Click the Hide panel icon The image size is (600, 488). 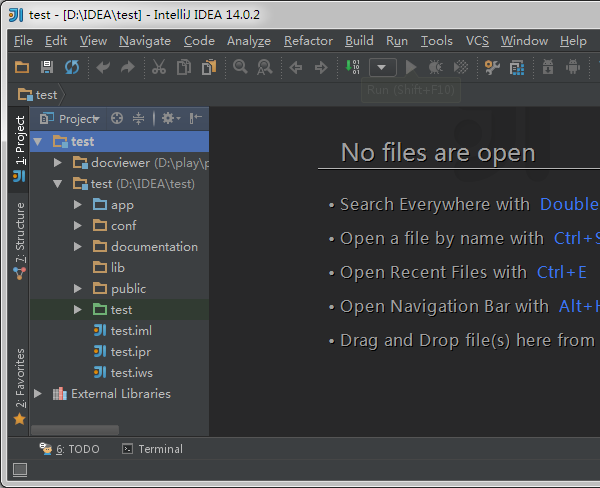point(196,119)
